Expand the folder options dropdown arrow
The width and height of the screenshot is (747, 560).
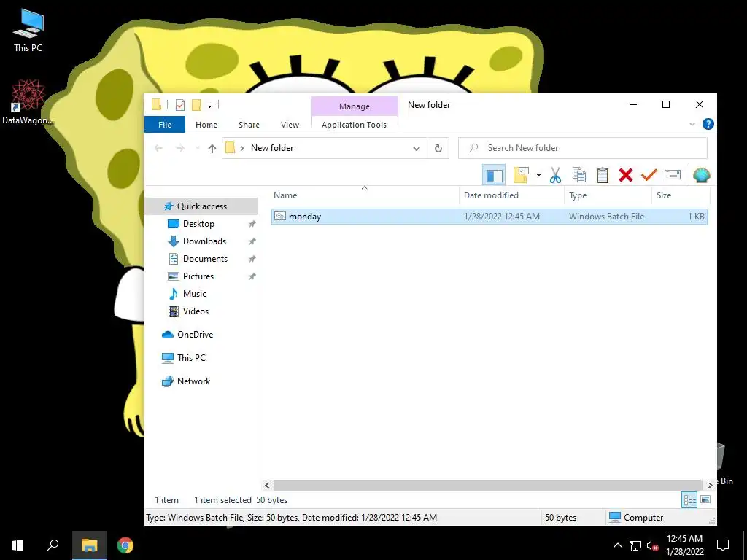[538, 175]
